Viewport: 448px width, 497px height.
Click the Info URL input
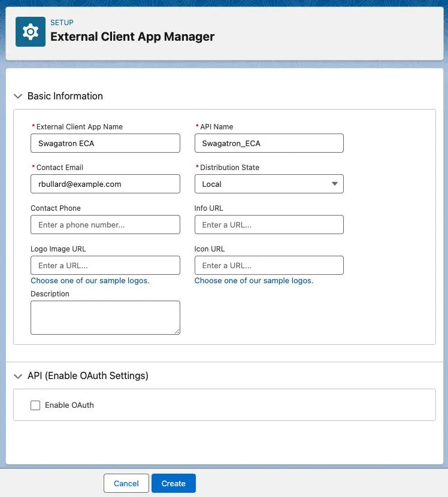(269, 225)
